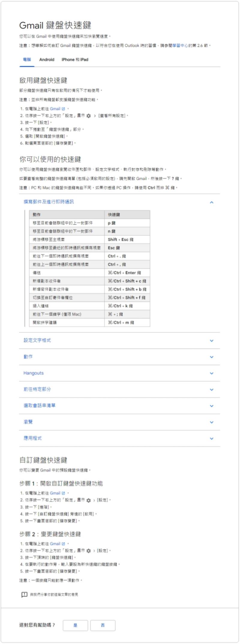Expand the 選取會話串清單 section
Viewport: 240px width, 644px height.
119,406
